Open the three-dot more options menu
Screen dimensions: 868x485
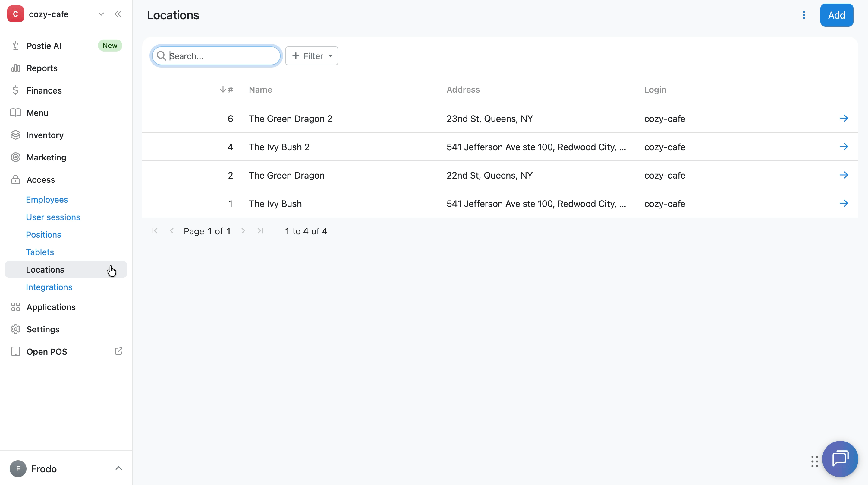tap(804, 15)
